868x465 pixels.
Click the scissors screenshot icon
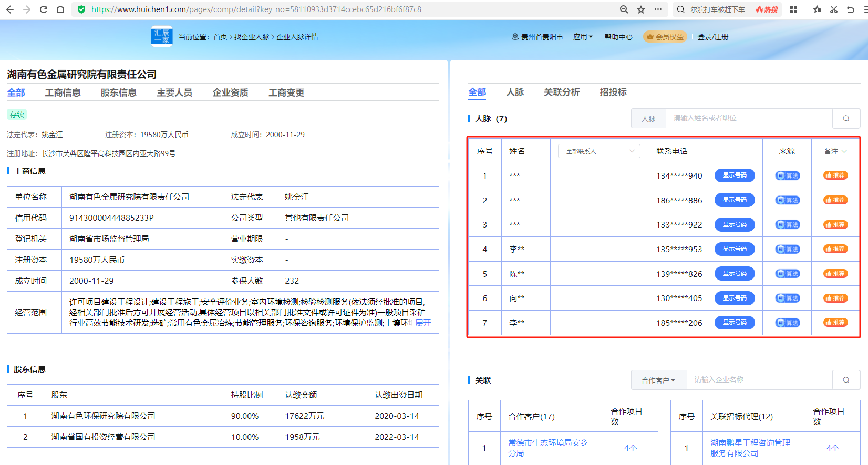pyautogui.click(x=834, y=9)
